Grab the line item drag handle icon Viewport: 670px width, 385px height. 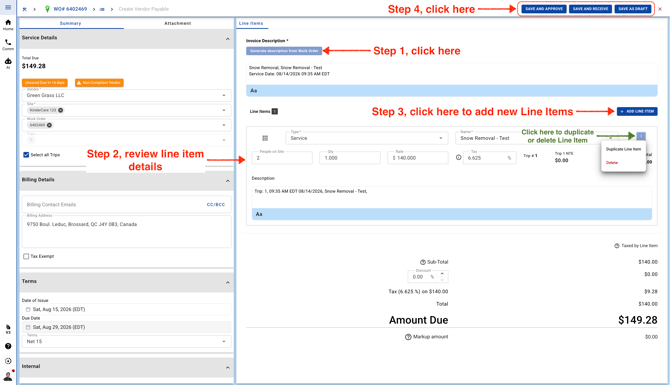(265, 138)
